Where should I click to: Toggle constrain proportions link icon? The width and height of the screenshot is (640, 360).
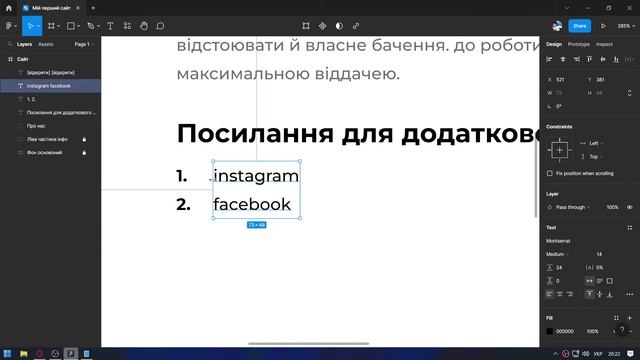(629, 93)
